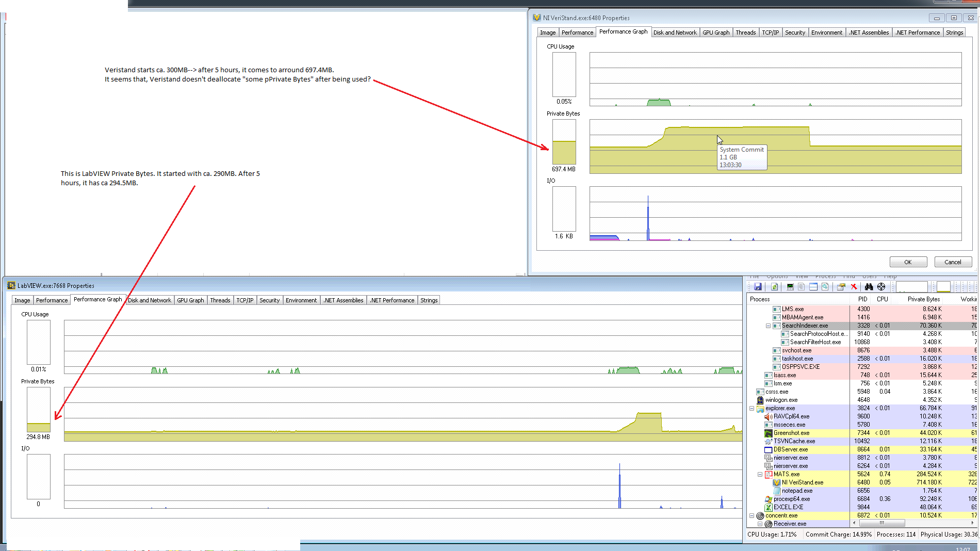
Task: Toggle the lower pane toolbar icon
Action: point(813,287)
